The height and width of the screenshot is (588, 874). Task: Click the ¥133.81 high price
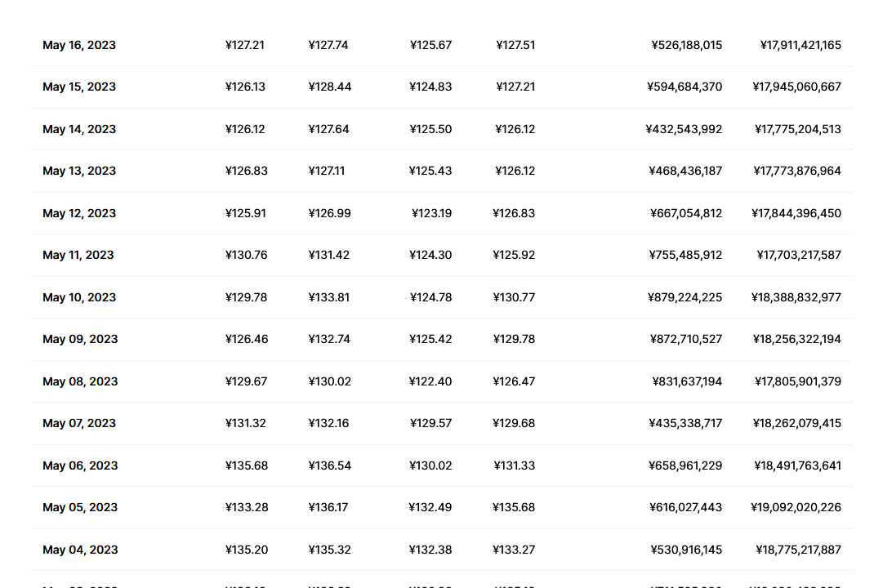point(329,297)
